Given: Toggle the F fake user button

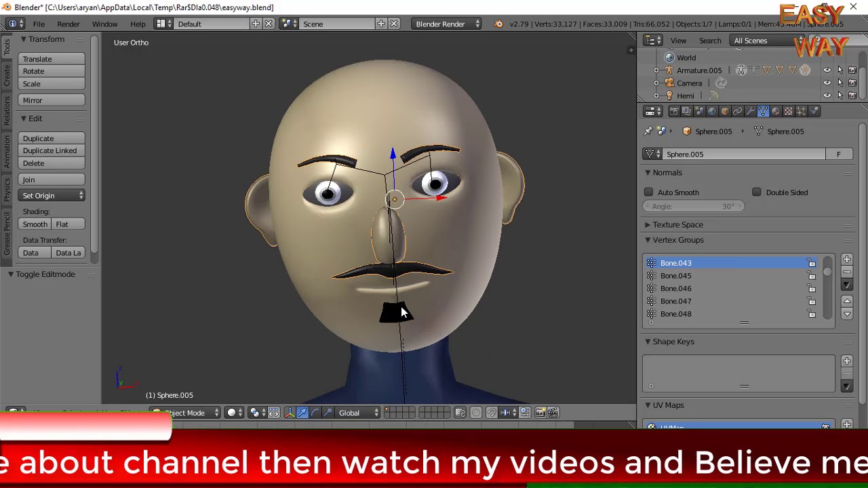Looking at the screenshot, I should [838, 155].
